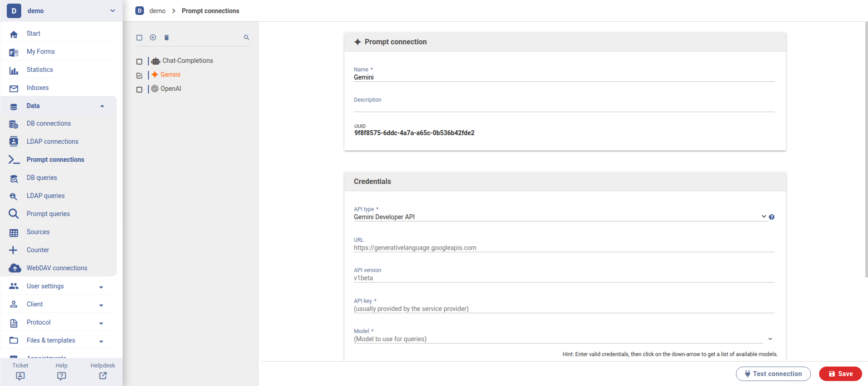Expand the Model dropdown arrow
The height and width of the screenshot is (386, 868).
770,339
